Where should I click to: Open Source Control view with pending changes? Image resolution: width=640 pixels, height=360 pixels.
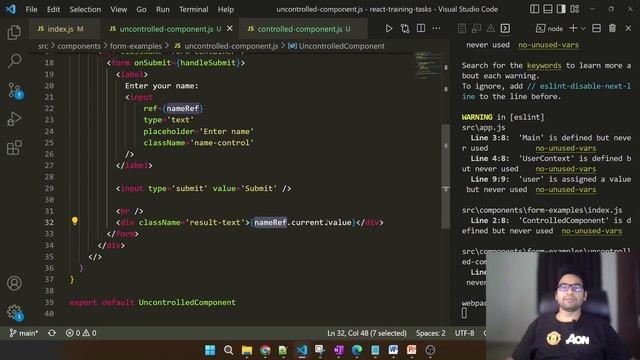[x=15, y=90]
